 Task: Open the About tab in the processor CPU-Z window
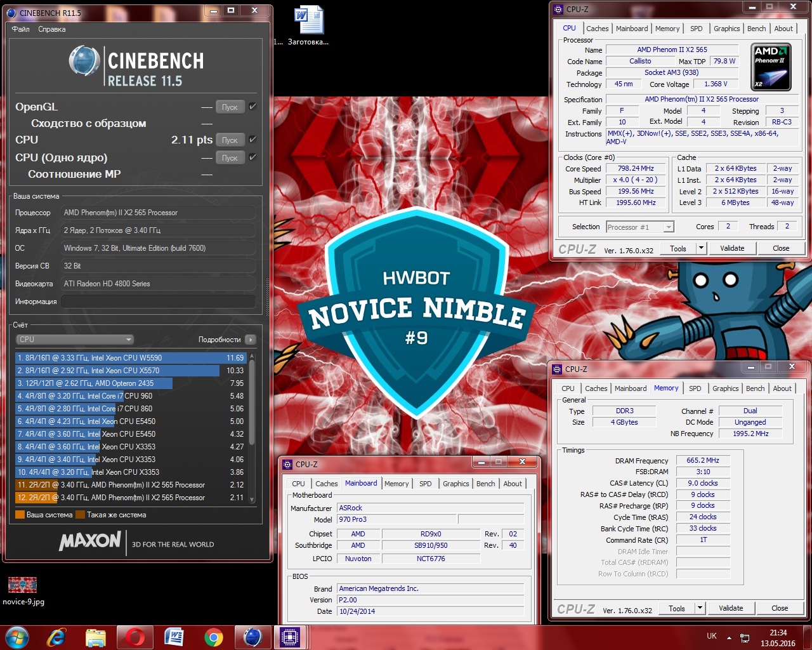tap(783, 29)
